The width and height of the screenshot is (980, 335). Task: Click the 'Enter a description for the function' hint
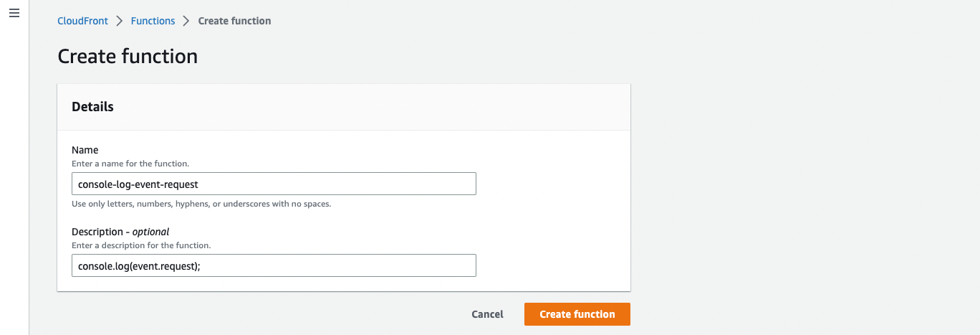[141, 245]
